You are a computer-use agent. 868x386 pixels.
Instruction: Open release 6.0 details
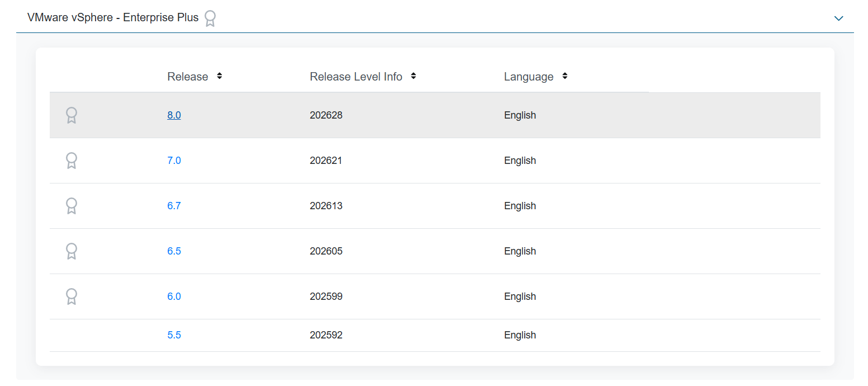point(174,296)
